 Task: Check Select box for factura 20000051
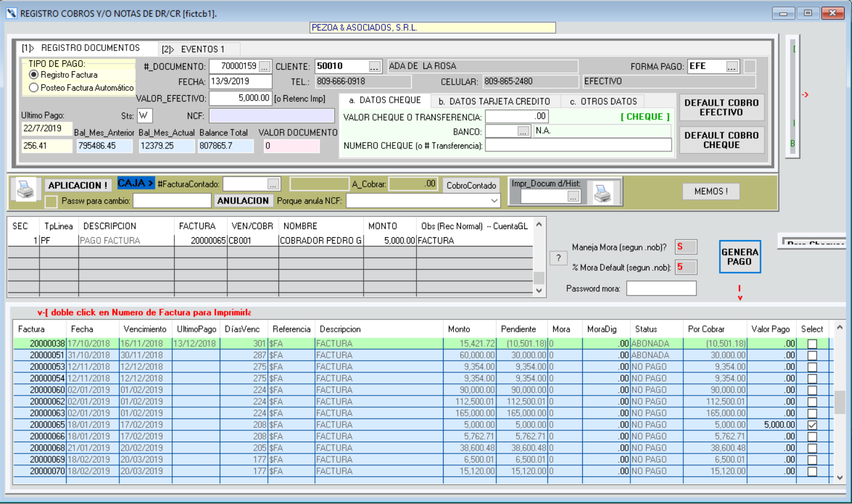812,356
